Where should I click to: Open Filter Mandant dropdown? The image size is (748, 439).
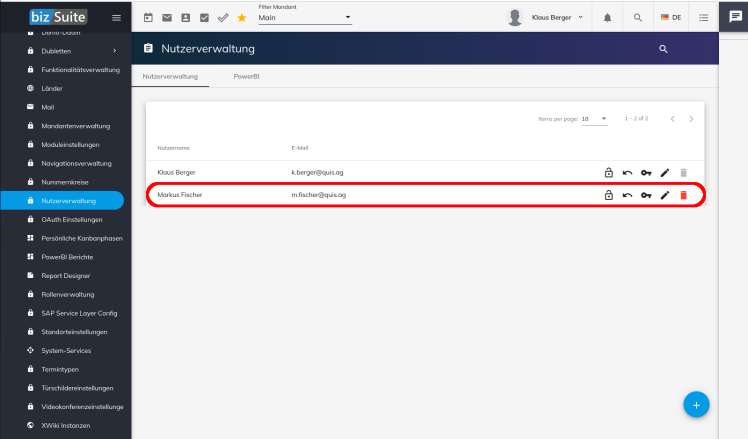coord(305,18)
